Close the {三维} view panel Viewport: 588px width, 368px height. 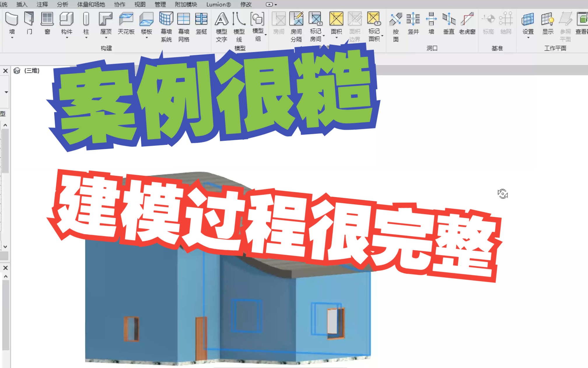tap(5, 71)
